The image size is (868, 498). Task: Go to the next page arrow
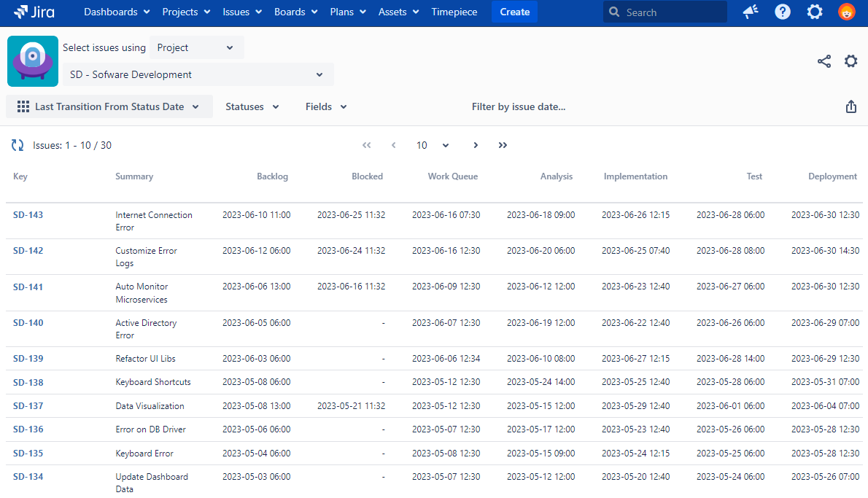coord(476,145)
